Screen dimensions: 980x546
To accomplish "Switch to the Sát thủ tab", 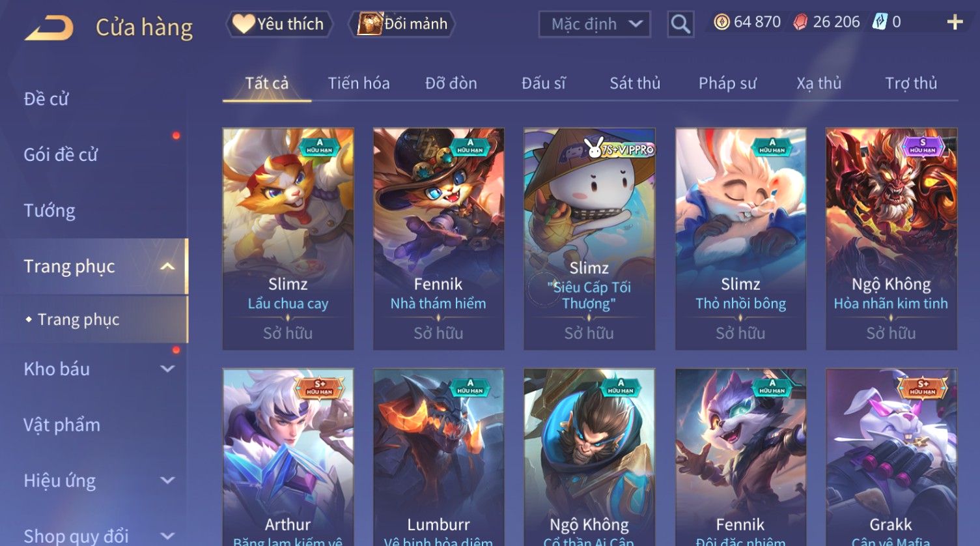I will coord(635,83).
